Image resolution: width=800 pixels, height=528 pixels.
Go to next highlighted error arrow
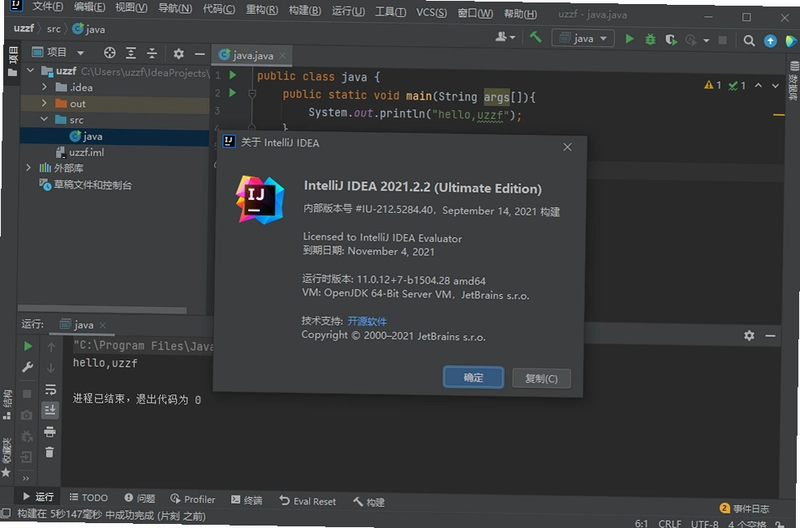(x=775, y=86)
